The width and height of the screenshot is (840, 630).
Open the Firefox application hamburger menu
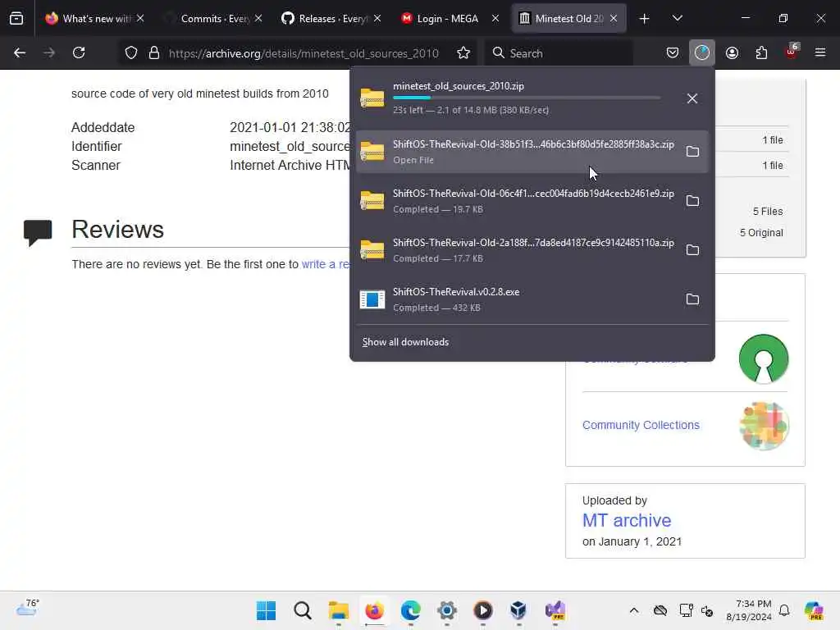point(820,52)
